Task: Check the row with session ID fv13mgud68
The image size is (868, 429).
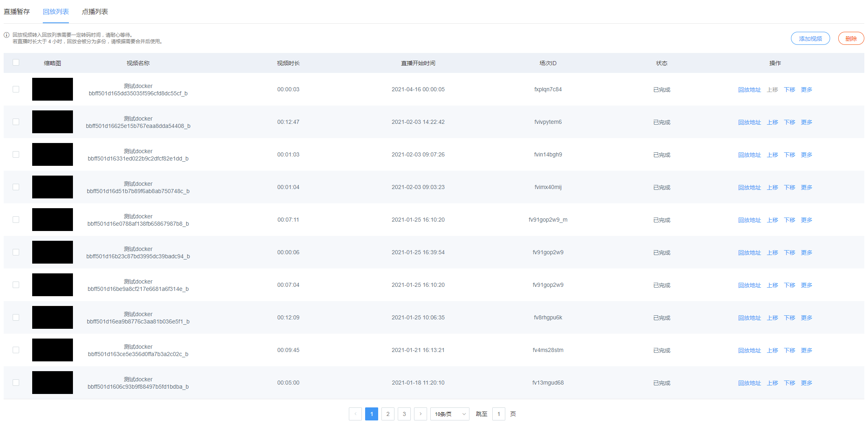Action: (16, 383)
